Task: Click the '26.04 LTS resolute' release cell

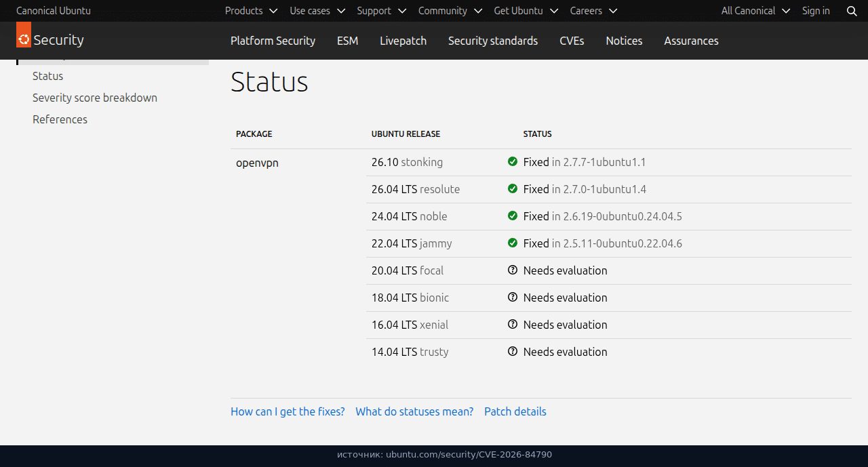Action: (416, 189)
